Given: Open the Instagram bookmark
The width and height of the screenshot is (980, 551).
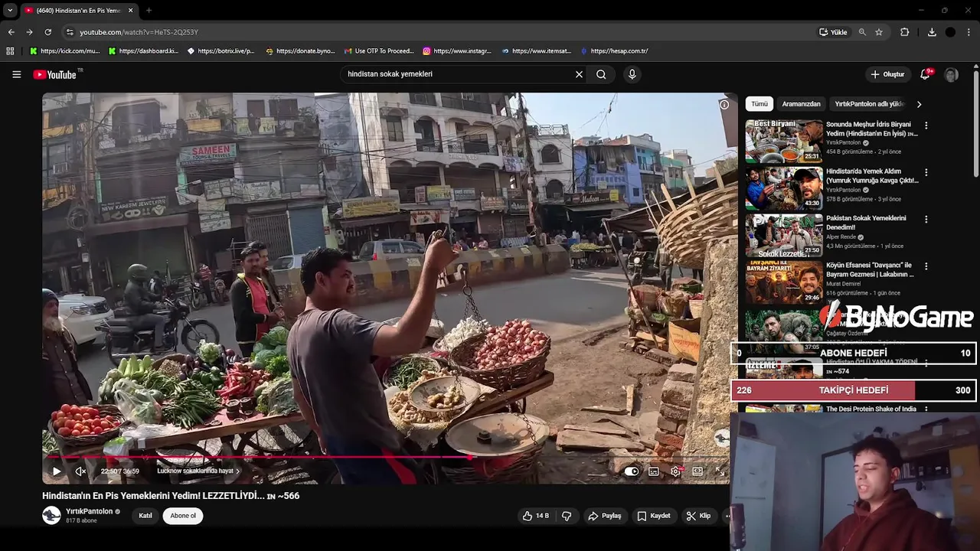Looking at the screenshot, I should (x=457, y=51).
